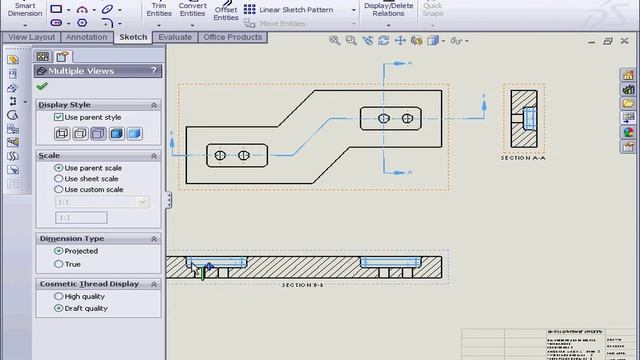Switch to the Annotation tab

pos(87,37)
